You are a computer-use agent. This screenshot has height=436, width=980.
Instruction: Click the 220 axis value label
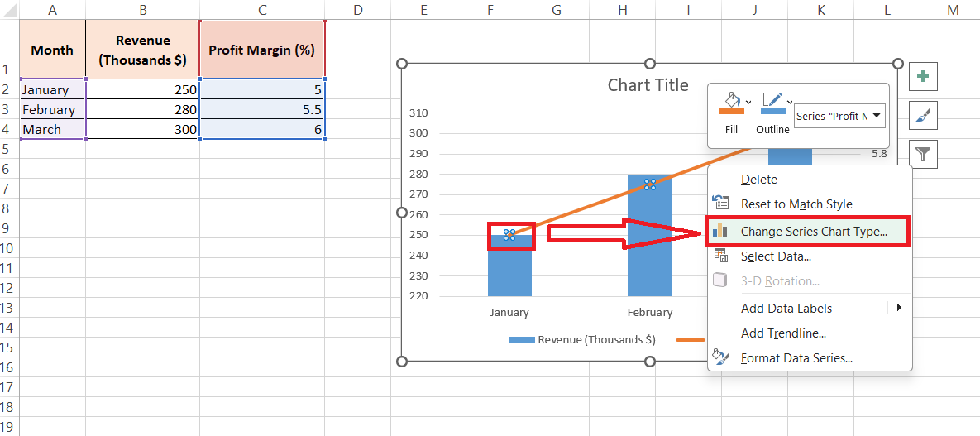click(417, 296)
